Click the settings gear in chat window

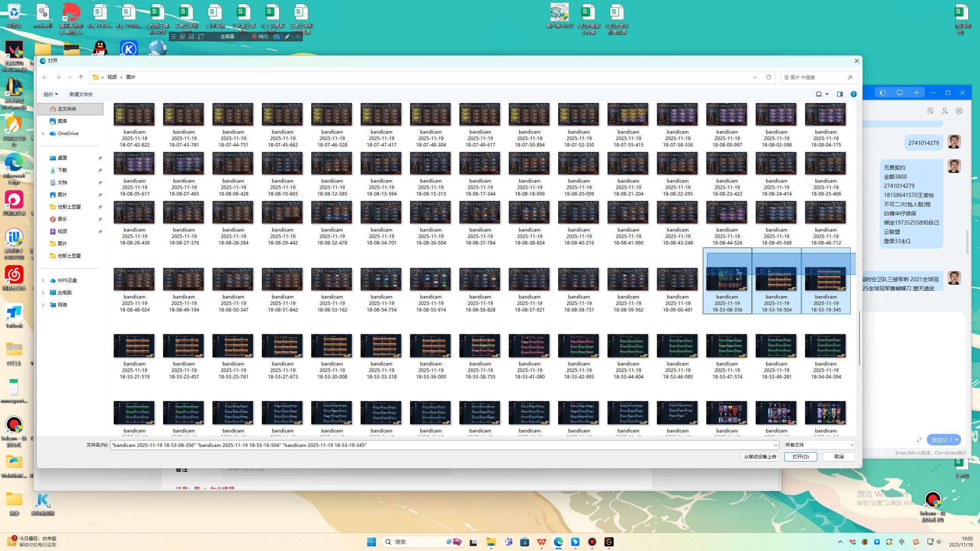(x=959, y=111)
